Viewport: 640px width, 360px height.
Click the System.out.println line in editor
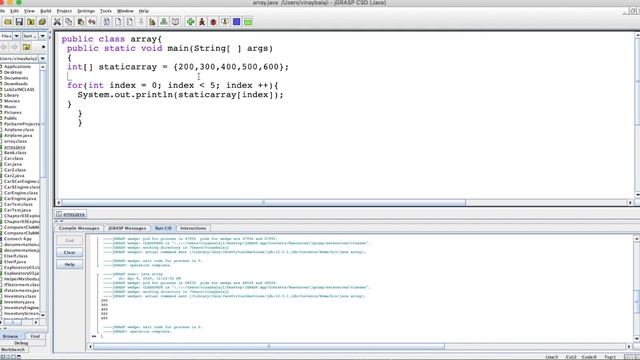pos(180,95)
